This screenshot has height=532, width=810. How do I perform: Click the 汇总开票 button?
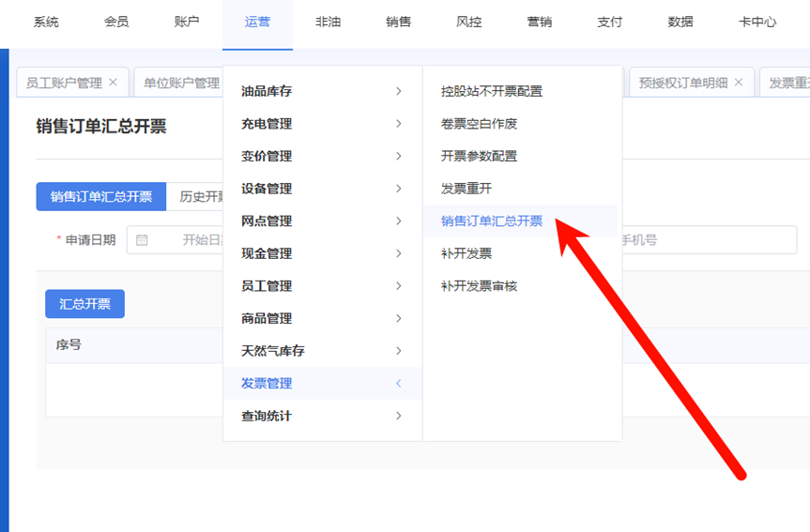click(x=84, y=304)
